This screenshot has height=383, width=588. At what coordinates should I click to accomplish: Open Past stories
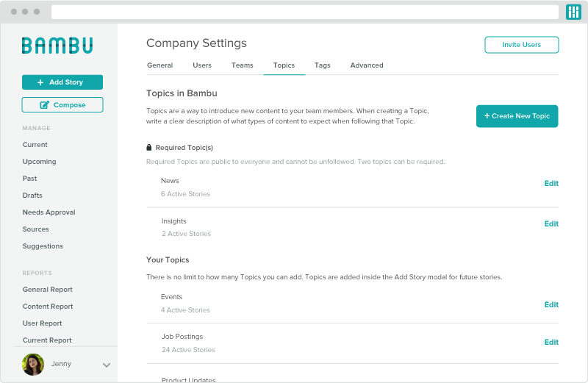[29, 178]
